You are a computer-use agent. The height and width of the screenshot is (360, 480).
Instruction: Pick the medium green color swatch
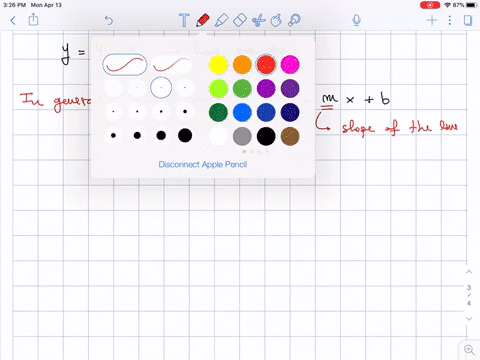click(x=242, y=89)
